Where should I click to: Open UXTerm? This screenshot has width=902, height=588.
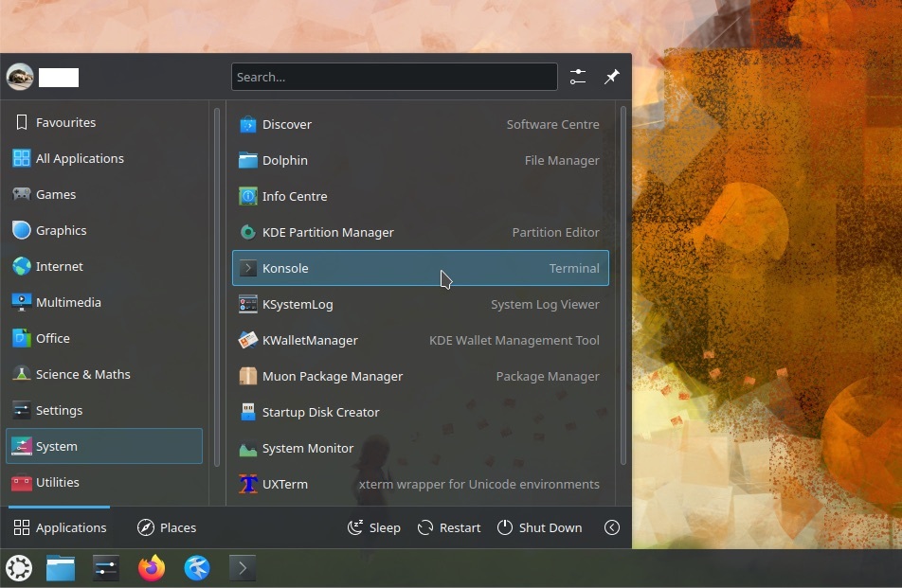point(420,484)
